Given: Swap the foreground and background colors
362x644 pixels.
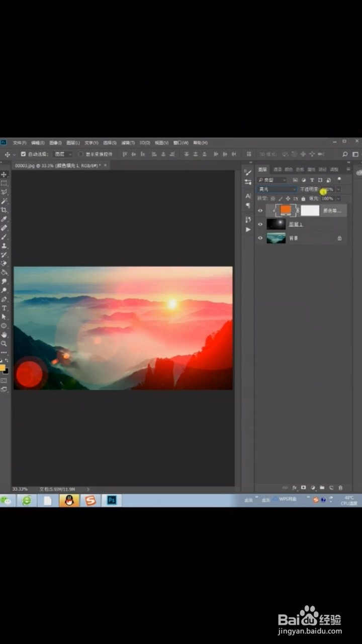Looking at the screenshot, I should 7,361.
